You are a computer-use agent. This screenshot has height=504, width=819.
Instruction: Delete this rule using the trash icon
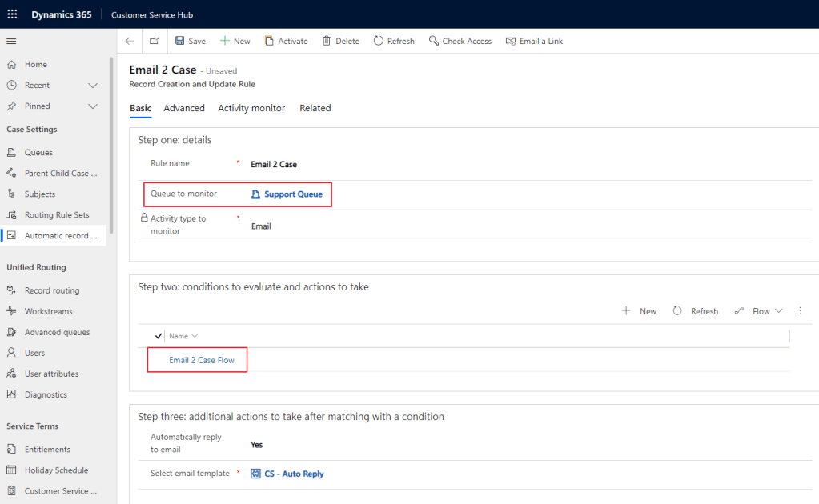tap(340, 41)
